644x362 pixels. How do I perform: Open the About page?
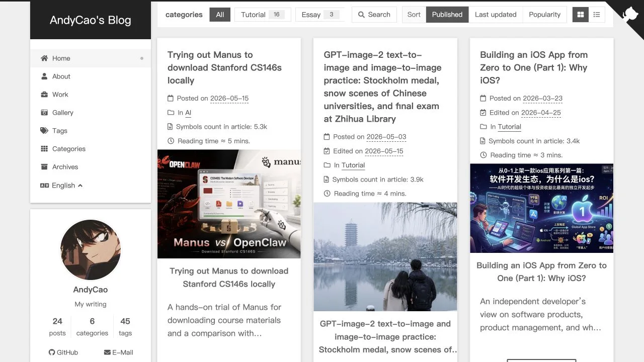[x=91, y=76]
